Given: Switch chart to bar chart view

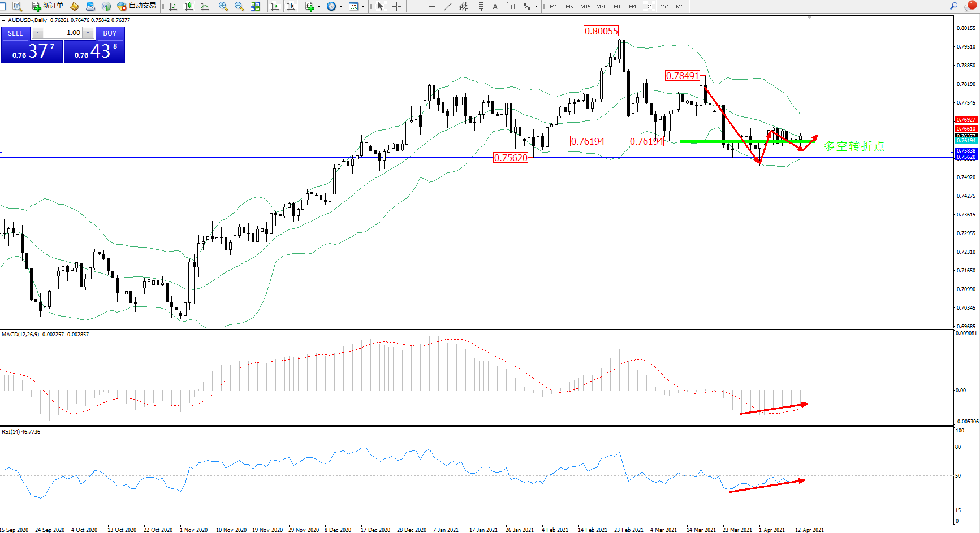Looking at the screenshot, I should pyautogui.click(x=173, y=6).
